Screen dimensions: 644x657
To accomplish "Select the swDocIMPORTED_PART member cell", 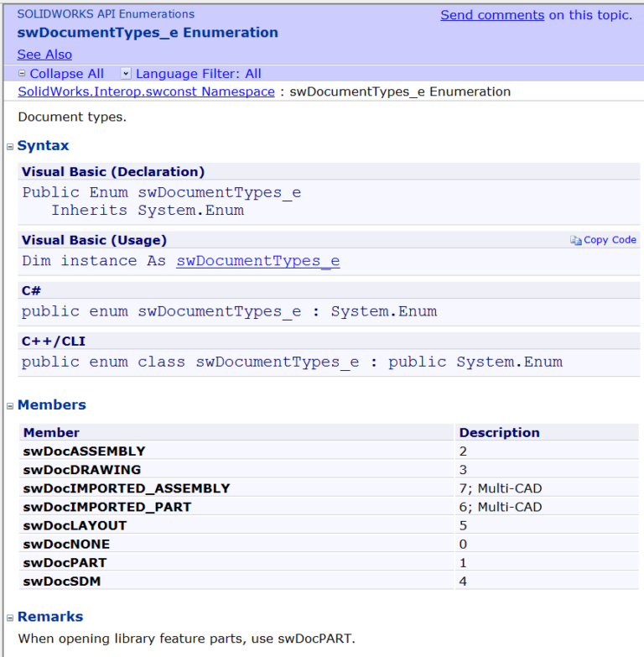I will pyautogui.click(x=236, y=507).
